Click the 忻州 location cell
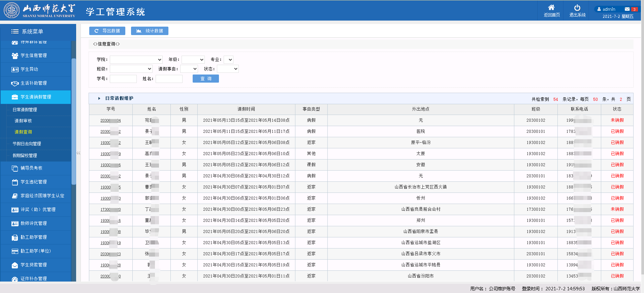This screenshot has width=644, height=293. (421, 198)
